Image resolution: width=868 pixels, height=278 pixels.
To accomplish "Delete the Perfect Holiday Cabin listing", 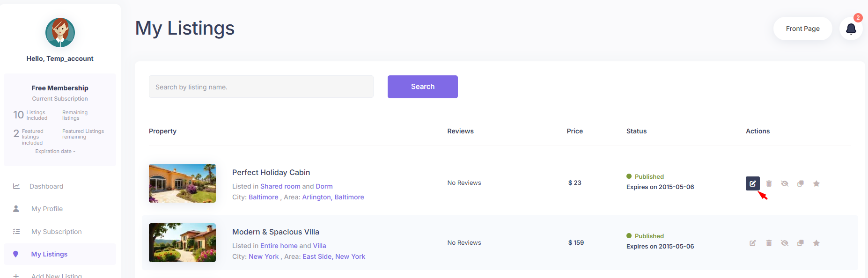I will coord(769,183).
